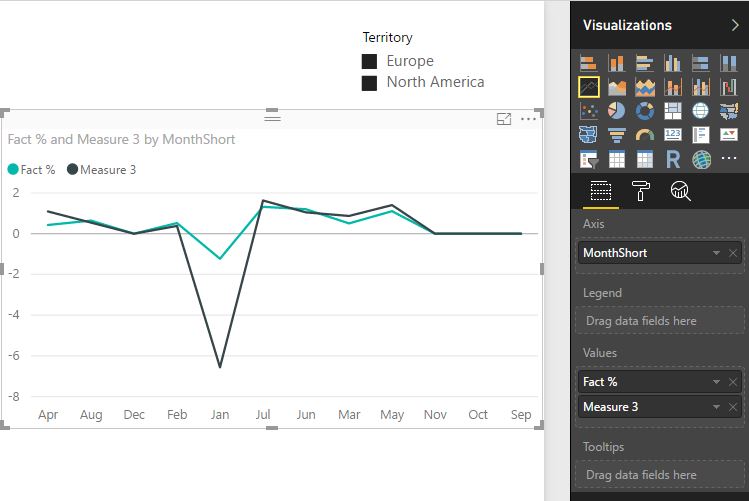Open the Measure 3 field dropdown
The height and width of the screenshot is (501, 749).
coord(716,407)
